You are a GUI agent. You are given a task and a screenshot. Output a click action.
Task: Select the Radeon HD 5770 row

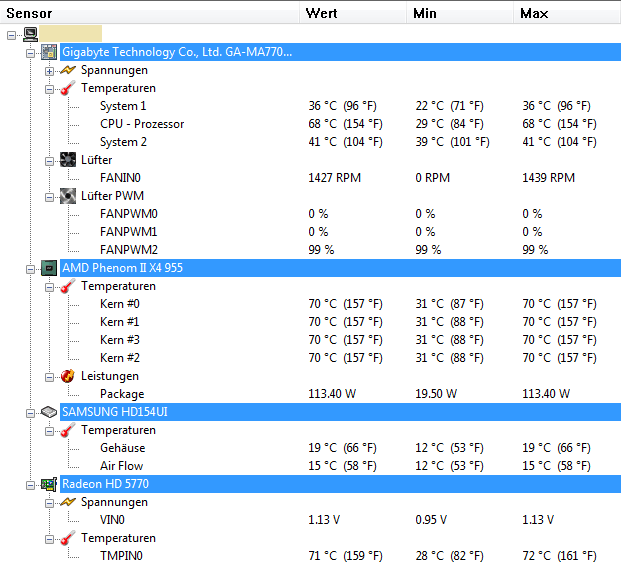(341, 484)
